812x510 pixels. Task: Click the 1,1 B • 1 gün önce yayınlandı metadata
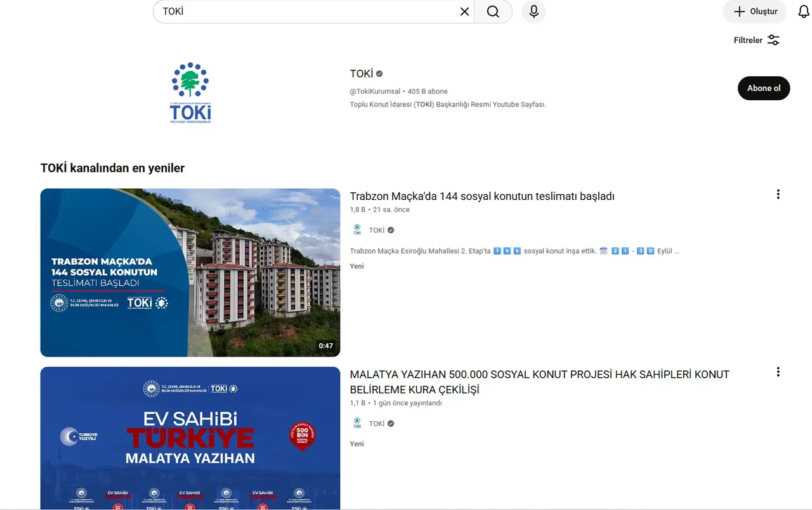point(396,403)
